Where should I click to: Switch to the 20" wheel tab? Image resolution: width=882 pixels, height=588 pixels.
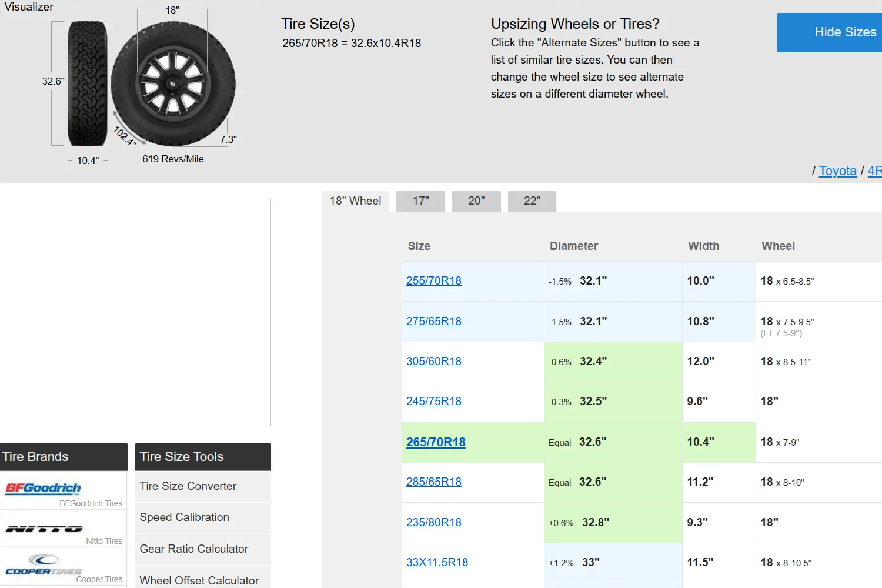(476, 201)
